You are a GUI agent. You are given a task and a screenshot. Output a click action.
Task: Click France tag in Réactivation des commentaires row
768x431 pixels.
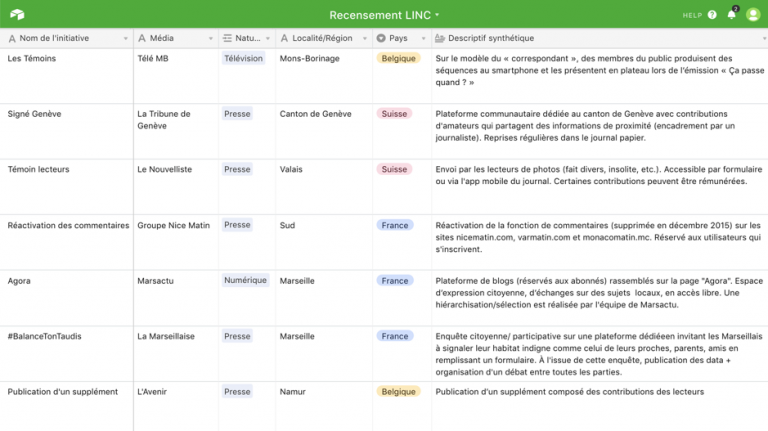point(395,225)
